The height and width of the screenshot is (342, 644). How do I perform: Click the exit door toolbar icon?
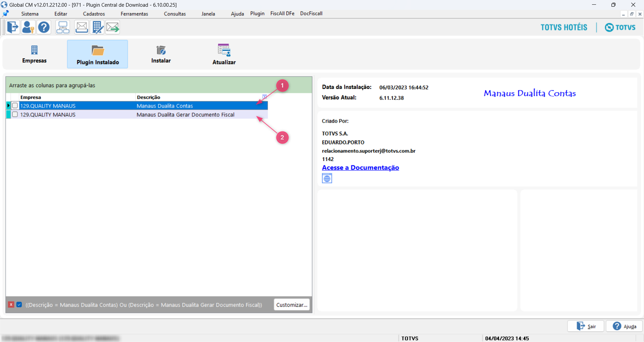(x=13, y=27)
